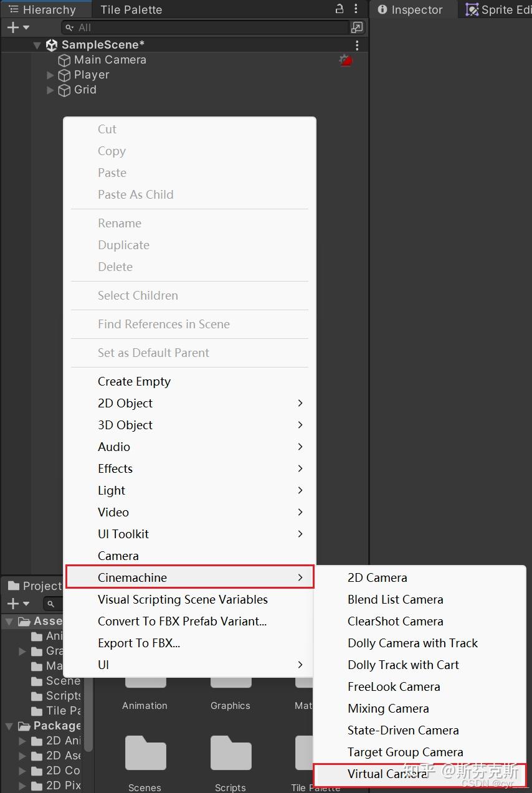
Task: Toggle the Hierarchy panel lock icon
Action: pos(340,9)
